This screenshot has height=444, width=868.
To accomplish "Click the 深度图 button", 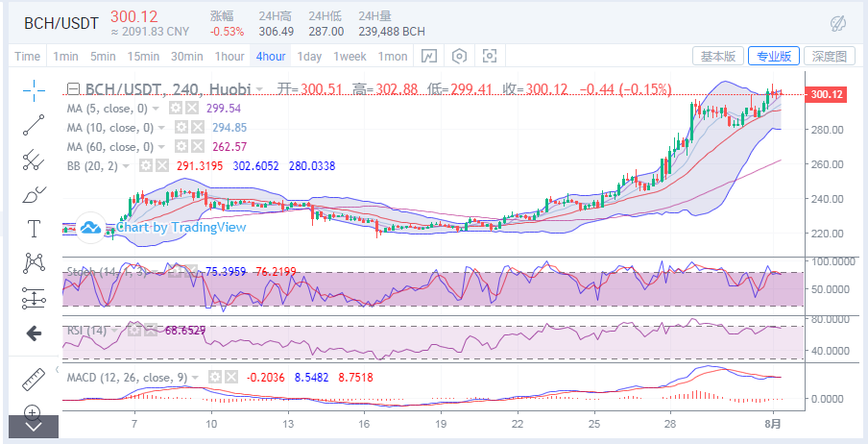I will [830, 56].
